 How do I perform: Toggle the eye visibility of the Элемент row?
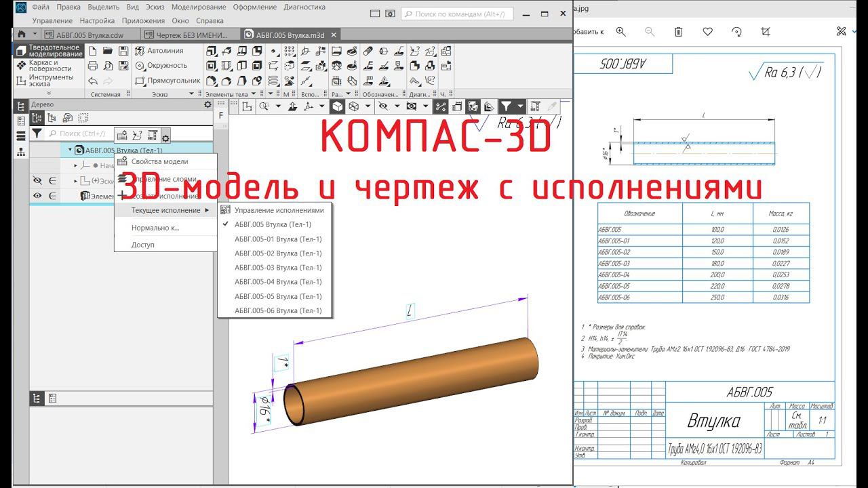(37, 196)
